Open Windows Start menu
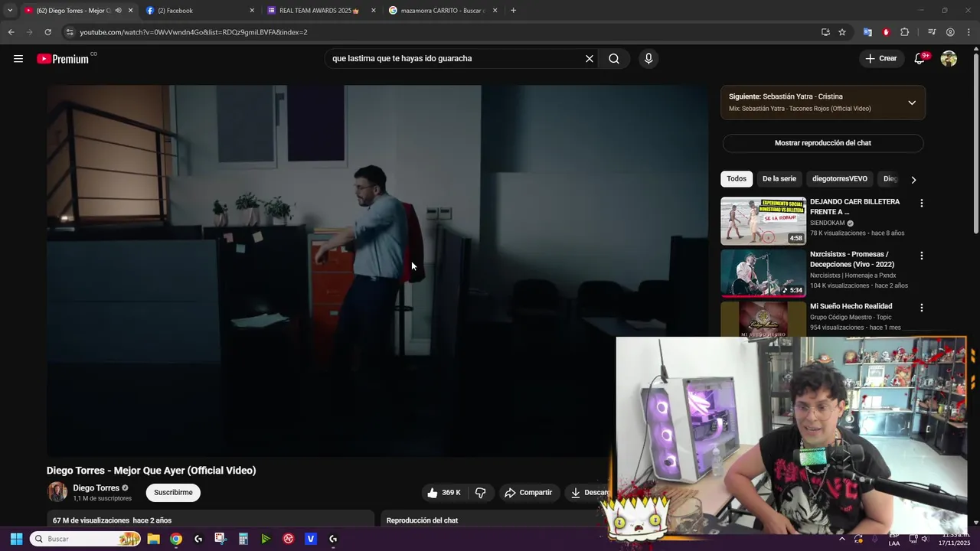 coord(16,539)
